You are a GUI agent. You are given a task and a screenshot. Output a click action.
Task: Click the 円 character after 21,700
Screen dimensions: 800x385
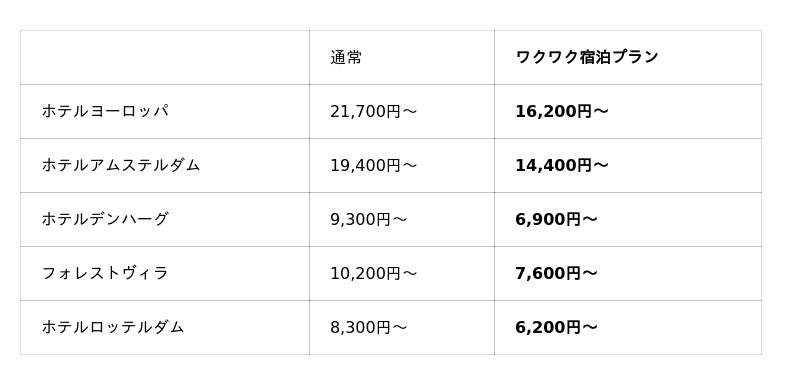393,111
